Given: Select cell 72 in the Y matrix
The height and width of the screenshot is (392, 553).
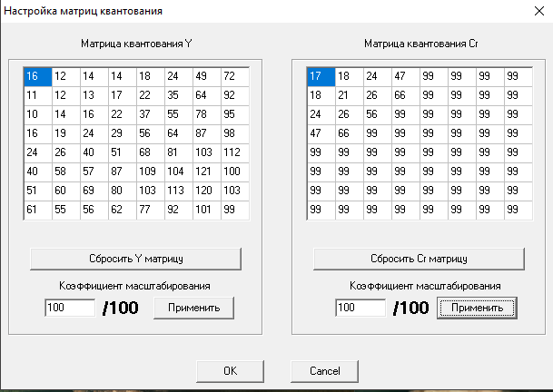Looking at the screenshot, I should pyautogui.click(x=235, y=77).
